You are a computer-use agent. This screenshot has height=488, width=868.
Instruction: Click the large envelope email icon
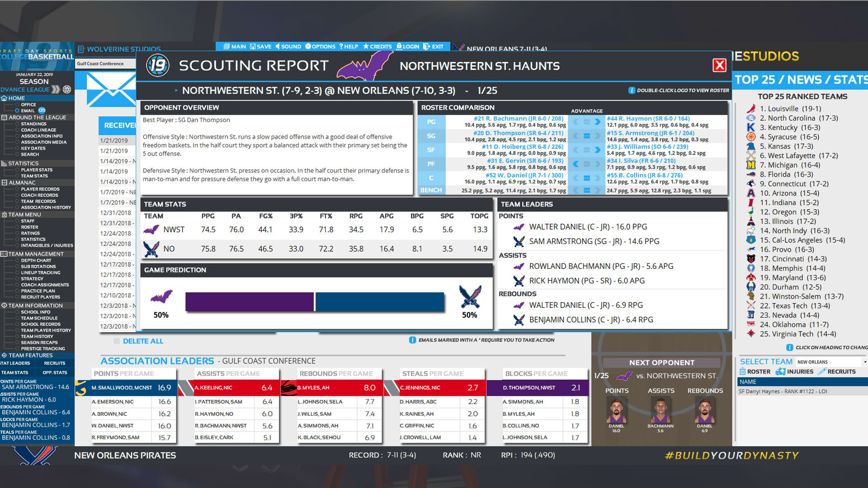(111, 89)
